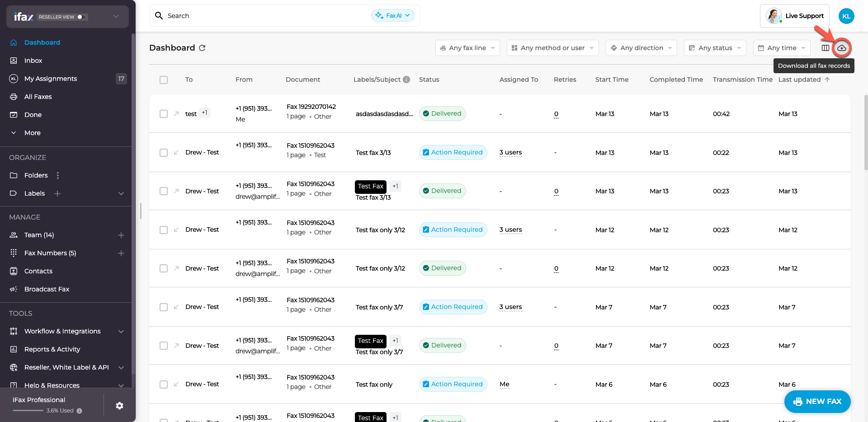Check the Delivered row Test fax only 3/12
The image size is (868, 422).
point(164,268)
